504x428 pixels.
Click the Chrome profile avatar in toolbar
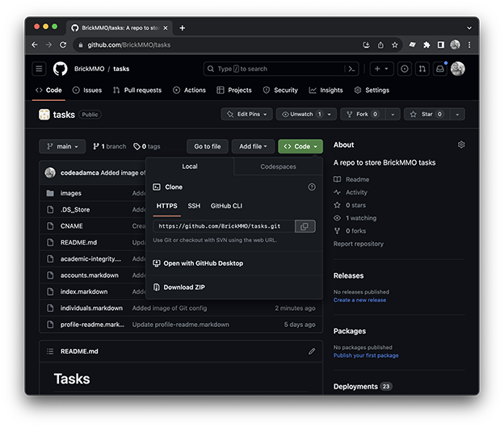click(x=455, y=45)
